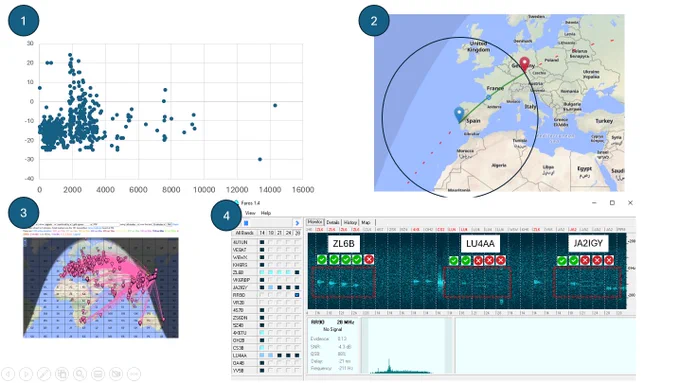Click the Frequency value -211 Hz

pyautogui.click(x=345, y=368)
